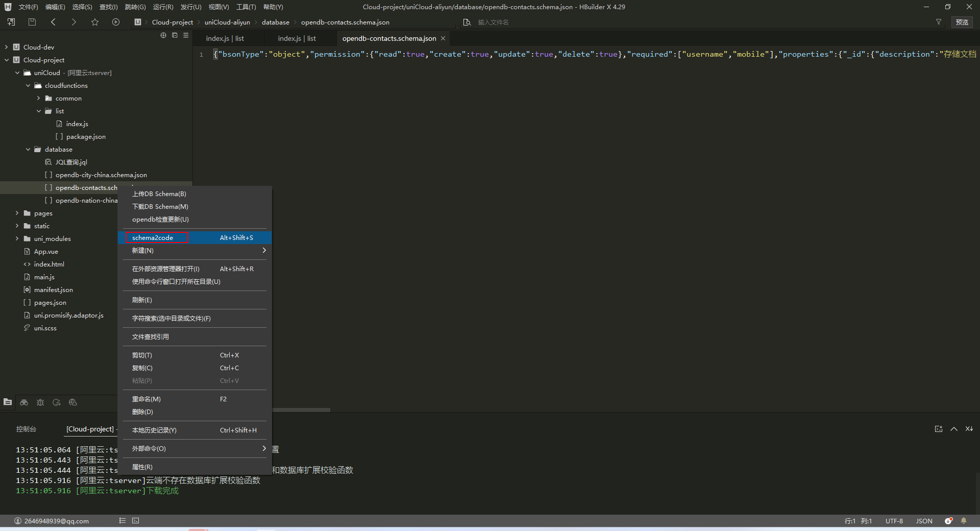Expand the pages folder

click(x=17, y=213)
